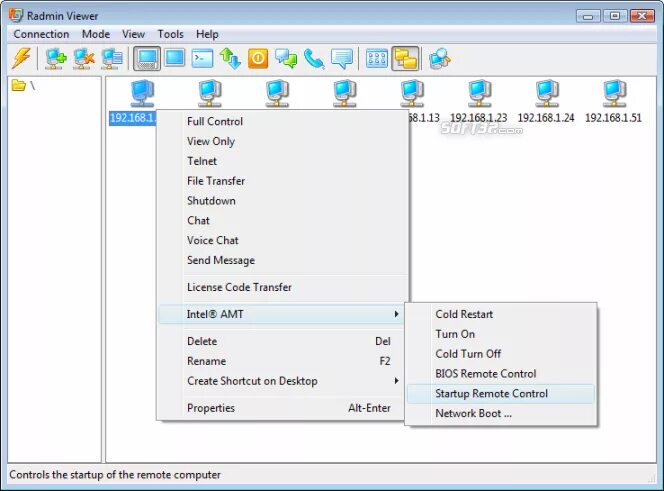
Task: Select Full Control mode toolbar icon
Action: pyautogui.click(x=147, y=58)
